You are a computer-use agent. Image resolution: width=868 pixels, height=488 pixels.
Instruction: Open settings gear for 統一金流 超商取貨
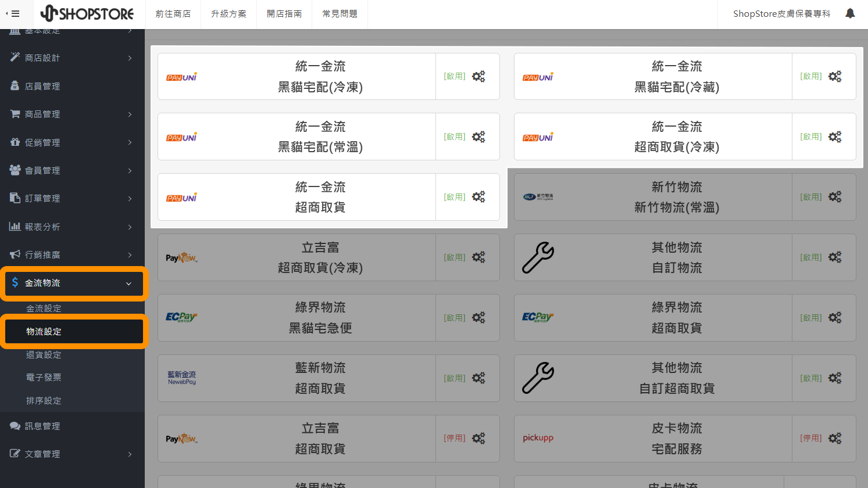478,197
